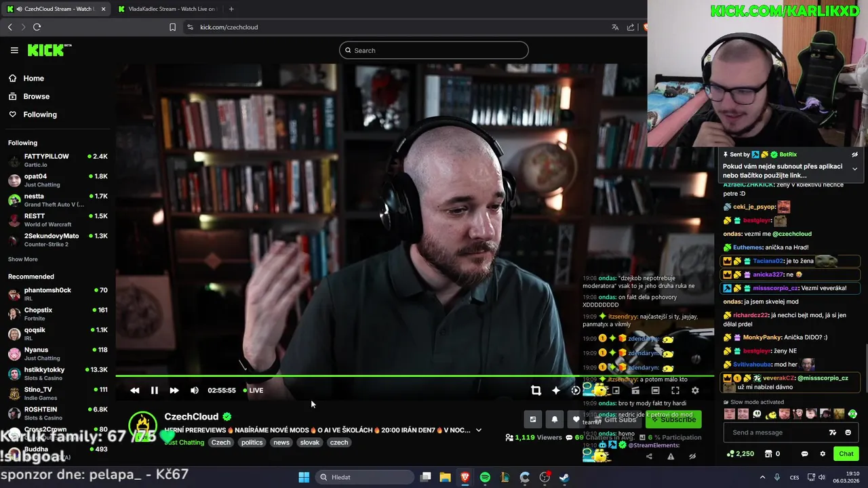Rewind the stream playback
This screenshot has height=488, width=868.
tap(134, 390)
